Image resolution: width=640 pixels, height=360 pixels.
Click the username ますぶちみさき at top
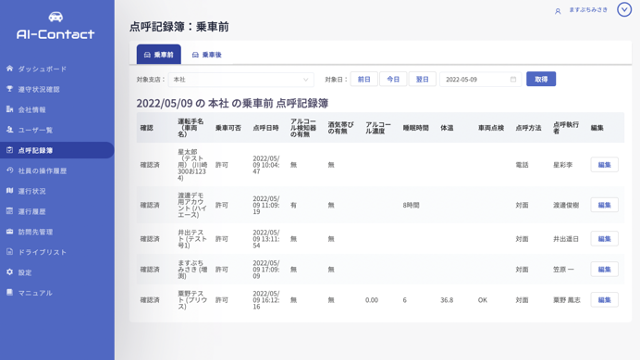coord(588,10)
